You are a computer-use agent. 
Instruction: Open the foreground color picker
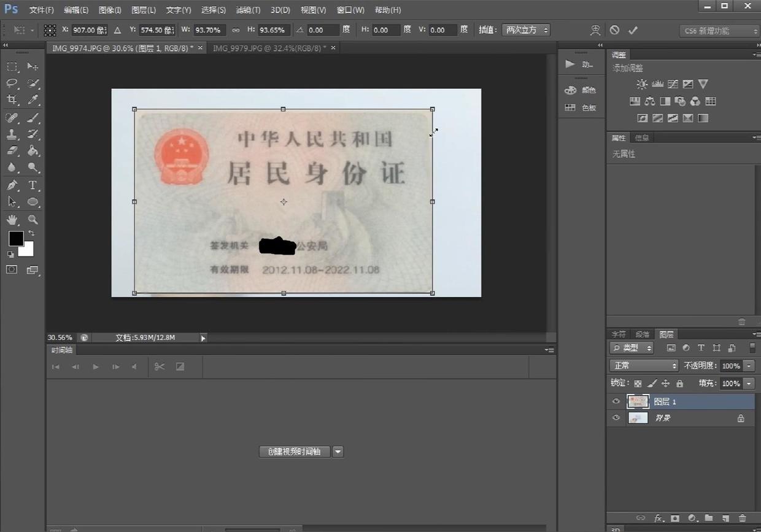click(x=15, y=238)
